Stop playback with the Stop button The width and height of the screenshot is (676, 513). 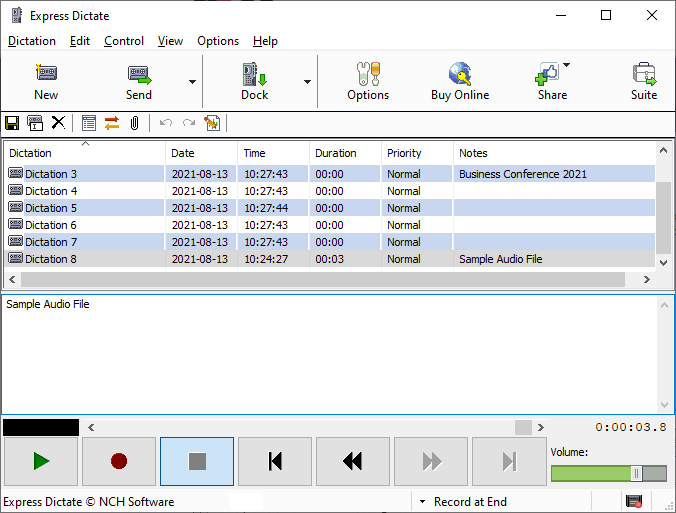(x=197, y=461)
